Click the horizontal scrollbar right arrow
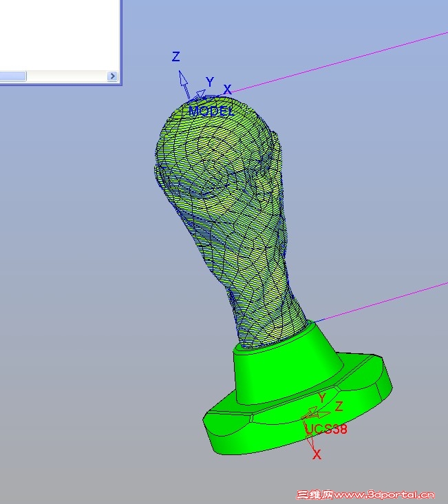Viewport: 448px width, 504px height. (x=112, y=76)
